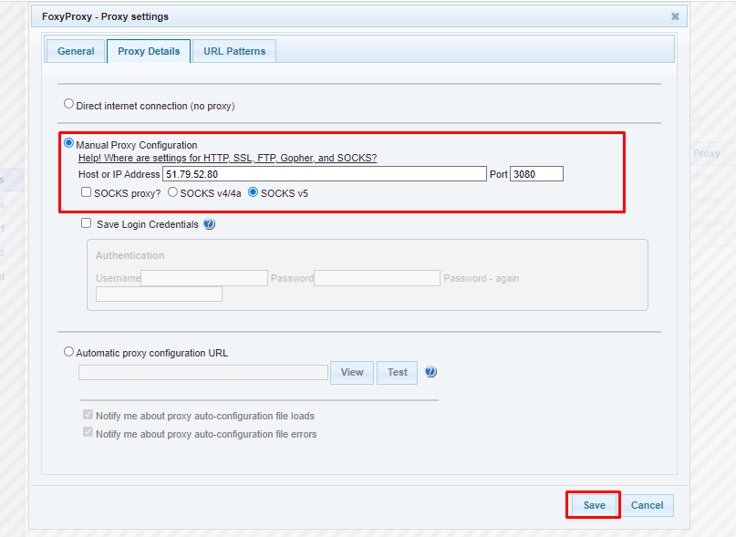The width and height of the screenshot is (736, 537).
Task: Choose Manual Proxy Configuration radio button
Action: [69, 144]
